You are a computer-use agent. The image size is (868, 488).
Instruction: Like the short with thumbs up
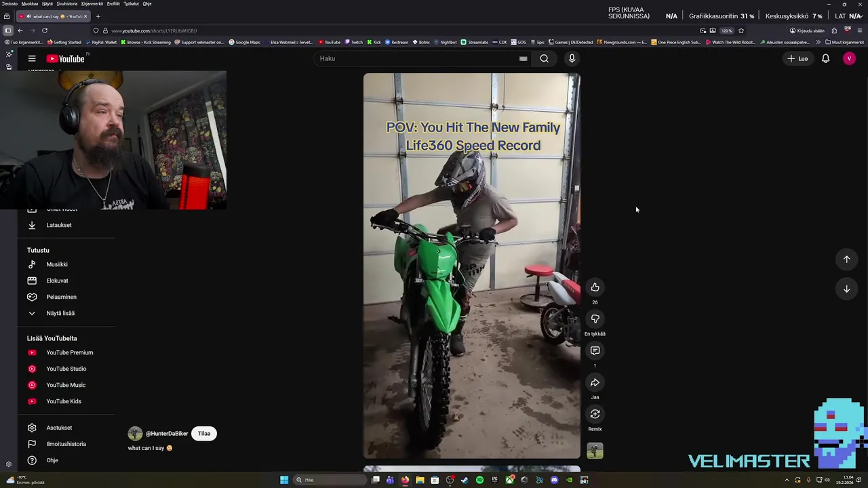pos(595,287)
